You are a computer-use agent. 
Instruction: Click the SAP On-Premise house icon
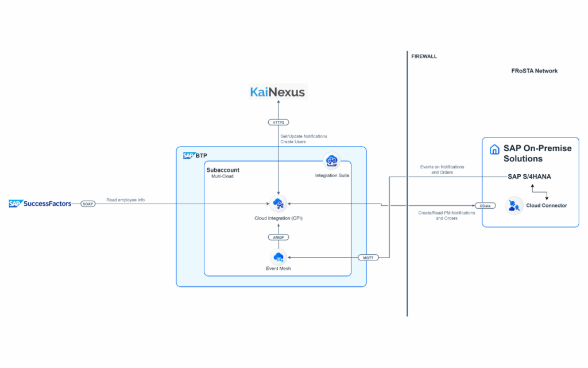tap(494, 149)
